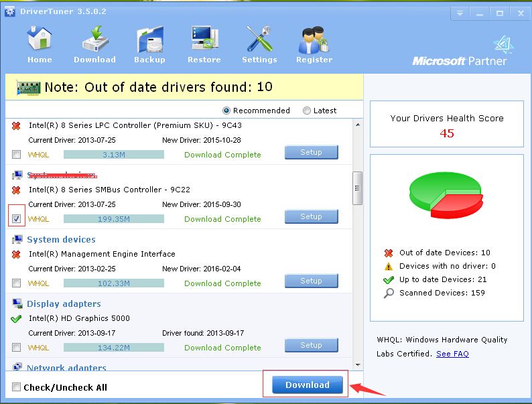The width and height of the screenshot is (532, 404).
Task: Uncheck the SMBus Controller 199.35M checkbox
Action: 16,219
